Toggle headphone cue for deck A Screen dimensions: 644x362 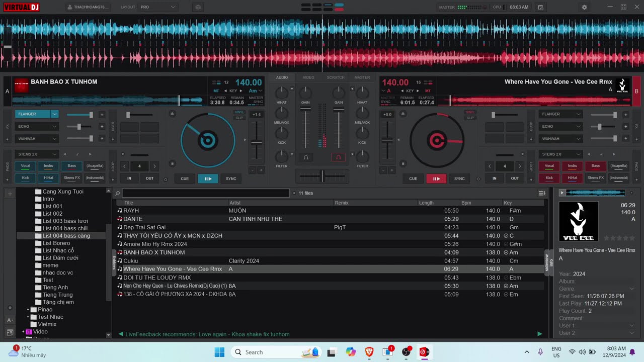pyautogui.click(x=305, y=157)
